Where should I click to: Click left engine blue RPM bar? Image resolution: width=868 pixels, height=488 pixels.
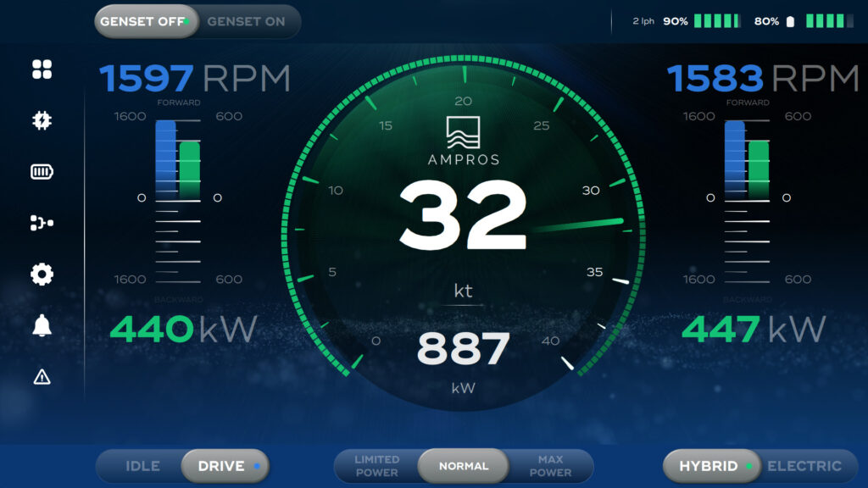(165, 160)
